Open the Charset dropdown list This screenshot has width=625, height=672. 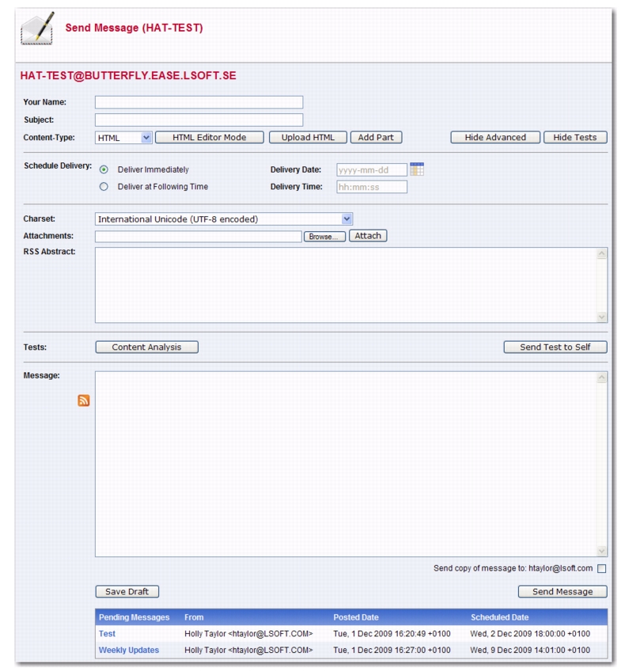pos(224,219)
